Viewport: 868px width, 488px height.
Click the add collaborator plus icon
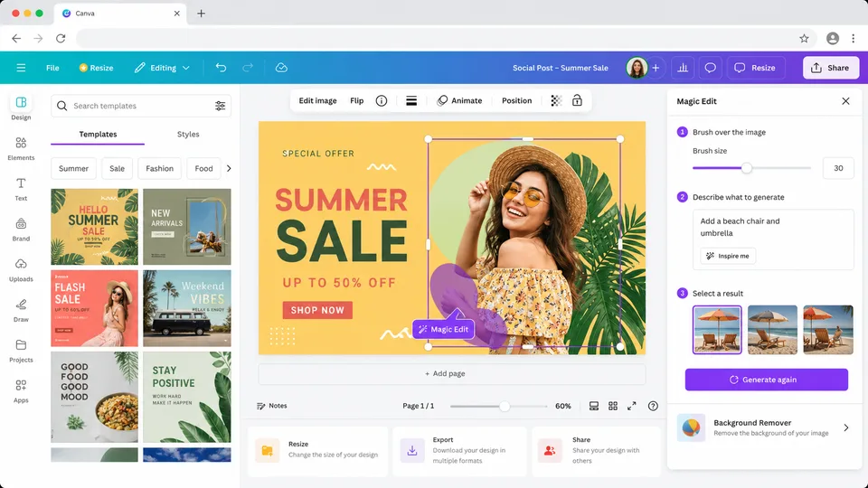656,68
